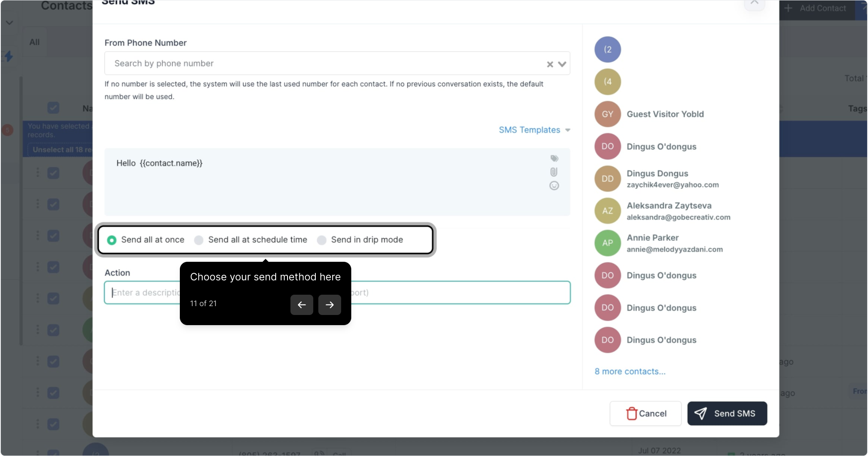The height and width of the screenshot is (456, 868).
Task: Click the tag icon in message box
Action: click(x=554, y=158)
